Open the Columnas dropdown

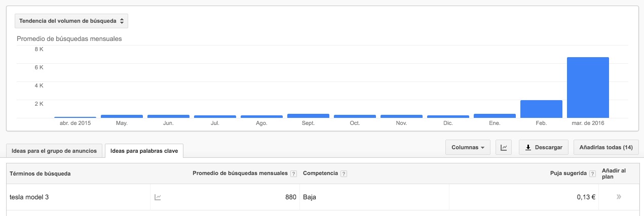[x=468, y=147]
